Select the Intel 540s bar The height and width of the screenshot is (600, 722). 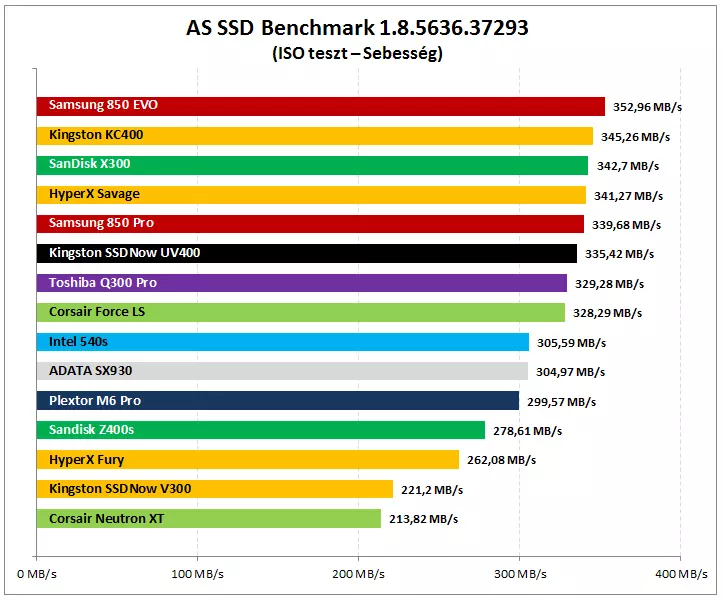coord(283,342)
